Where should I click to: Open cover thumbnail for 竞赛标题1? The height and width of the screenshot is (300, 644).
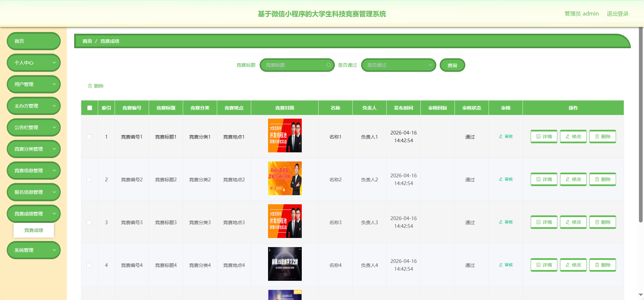click(285, 136)
